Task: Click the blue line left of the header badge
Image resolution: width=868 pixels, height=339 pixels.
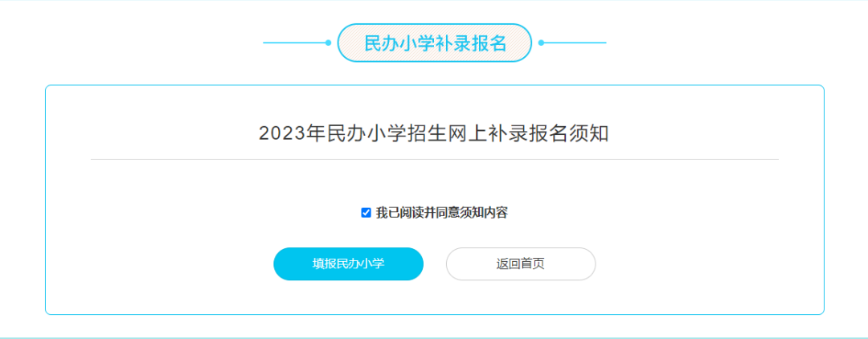Action: click(x=293, y=43)
